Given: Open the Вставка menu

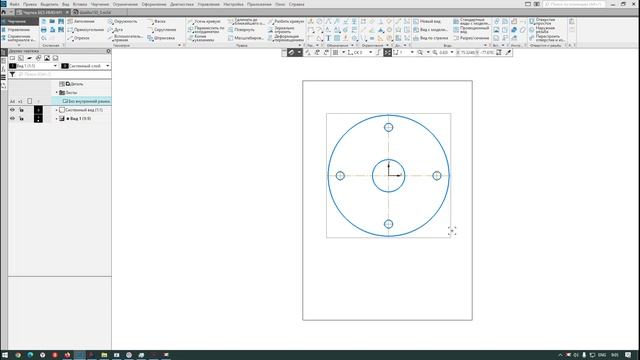Looking at the screenshot, I should 80,4.
